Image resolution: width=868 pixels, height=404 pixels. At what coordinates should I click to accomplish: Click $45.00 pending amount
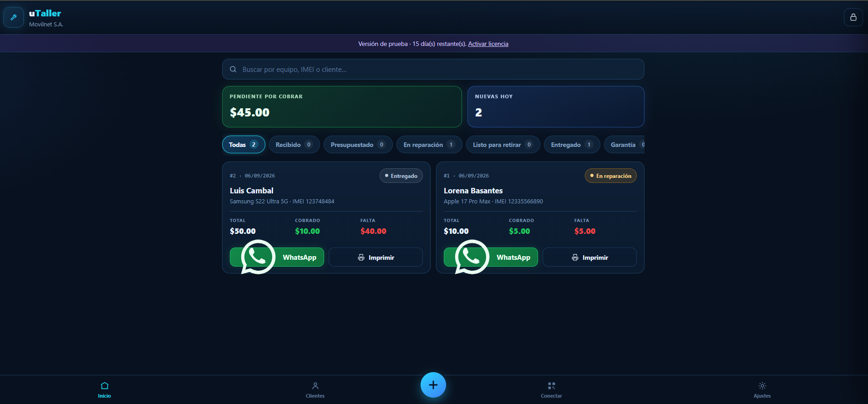point(249,112)
